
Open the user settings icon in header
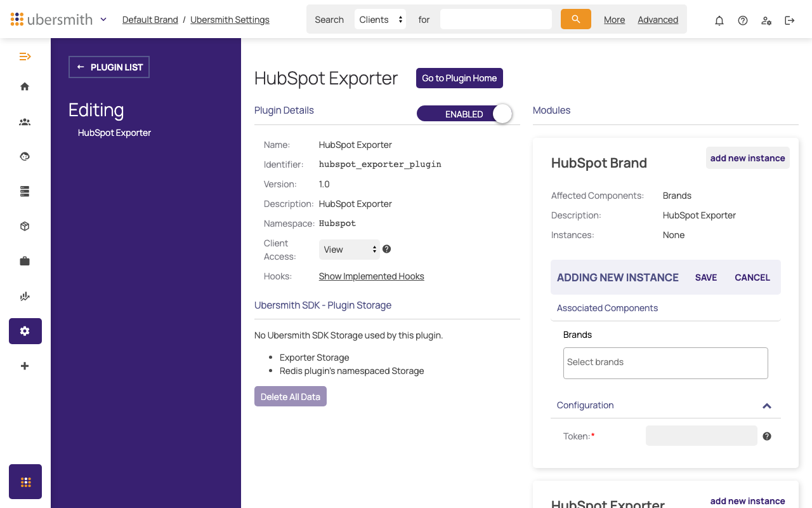[766, 20]
